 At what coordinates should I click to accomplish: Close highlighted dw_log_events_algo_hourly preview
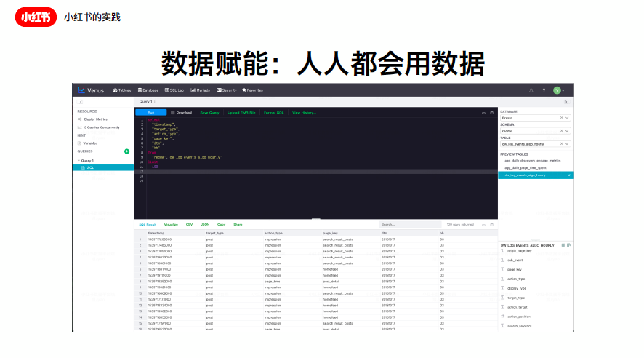(x=569, y=175)
